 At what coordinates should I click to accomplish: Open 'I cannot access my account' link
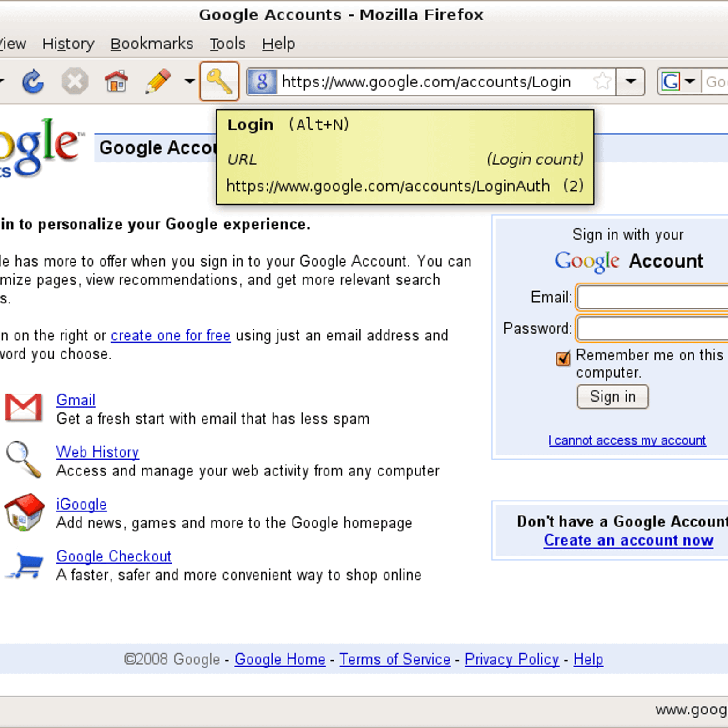pos(627,440)
